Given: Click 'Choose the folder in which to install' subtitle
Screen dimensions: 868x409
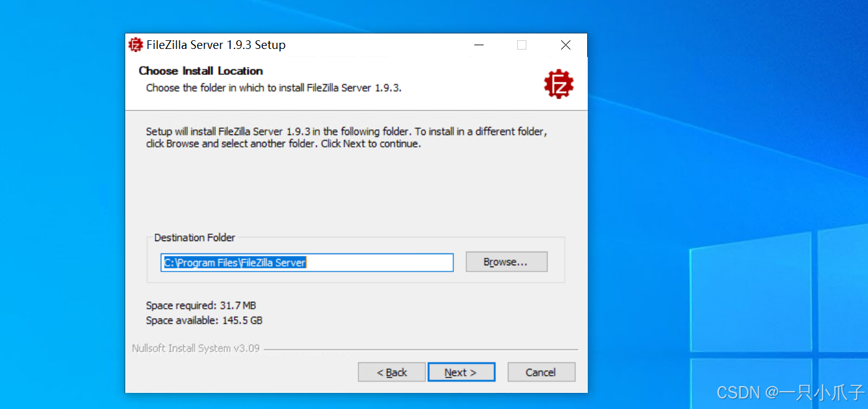Looking at the screenshot, I should [x=274, y=87].
